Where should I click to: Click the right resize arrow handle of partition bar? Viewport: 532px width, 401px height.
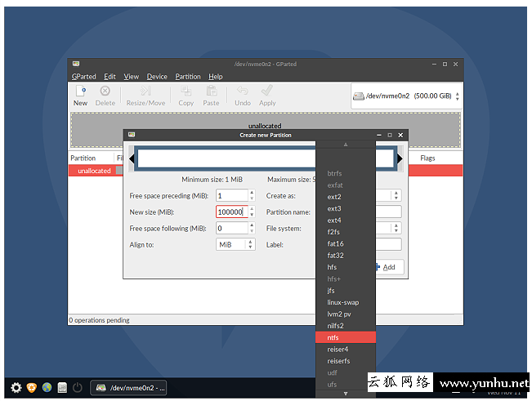coord(400,158)
